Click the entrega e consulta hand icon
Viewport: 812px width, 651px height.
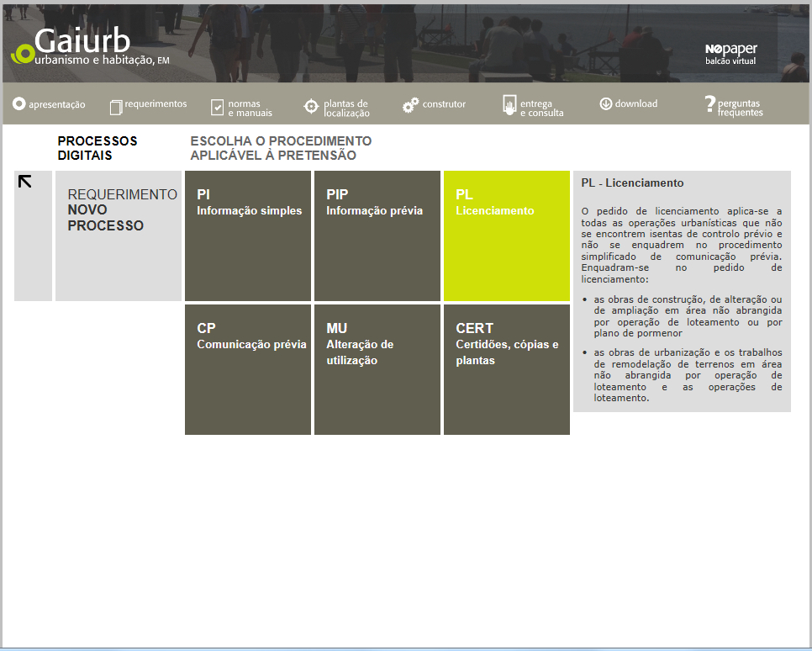click(509, 104)
